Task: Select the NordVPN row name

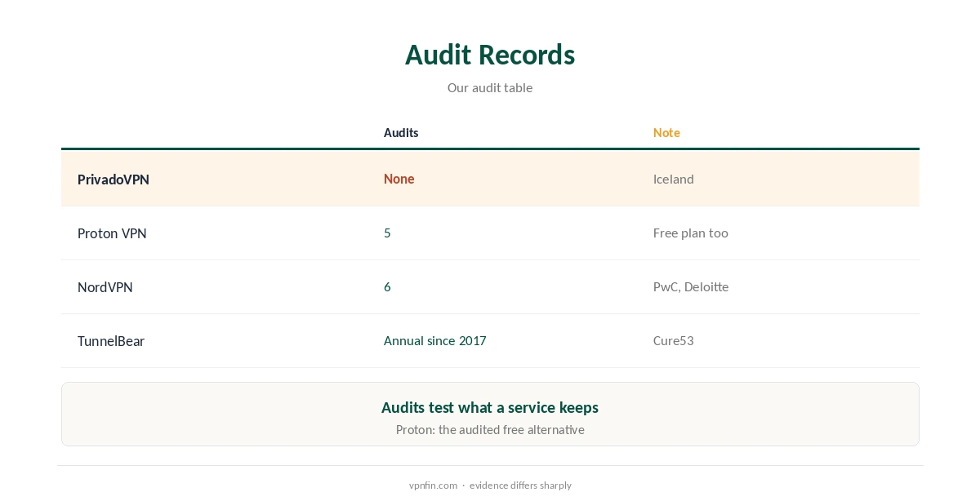Action: point(105,287)
